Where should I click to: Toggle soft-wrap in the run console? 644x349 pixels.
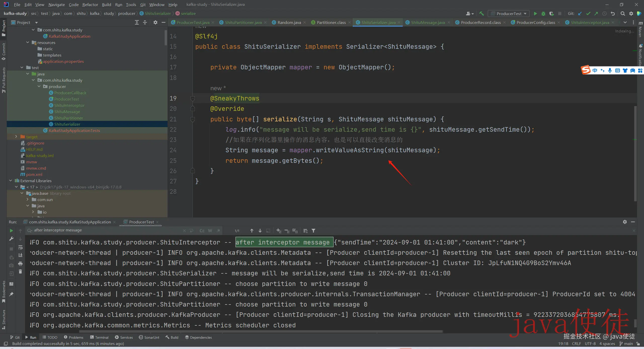pos(20,247)
